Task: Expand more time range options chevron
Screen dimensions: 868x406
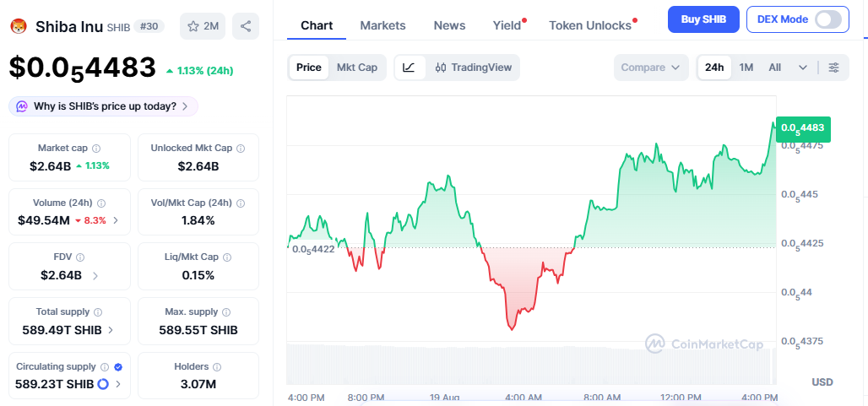Action: 803,68
